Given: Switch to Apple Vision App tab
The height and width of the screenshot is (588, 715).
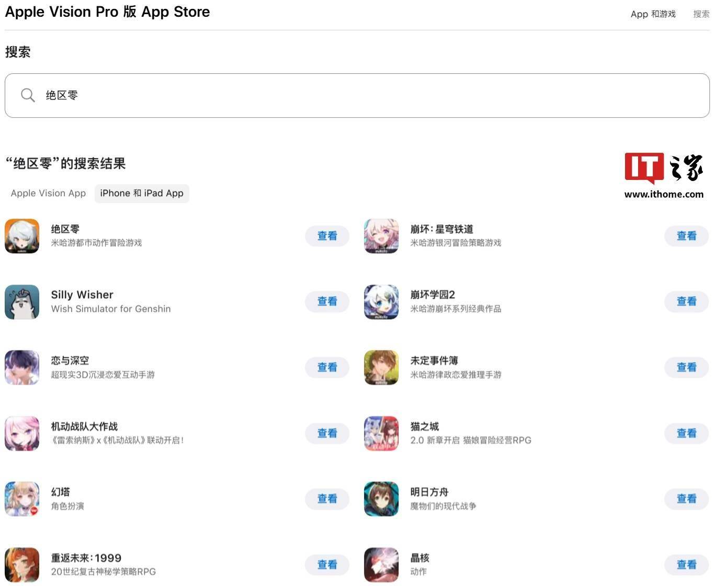Looking at the screenshot, I should [x=48, y=193].
